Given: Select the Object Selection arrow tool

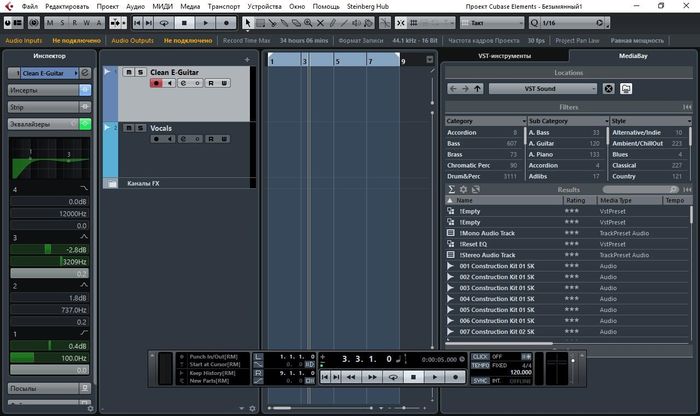Looking at the screenshot, I should click(x=248, y=23).
